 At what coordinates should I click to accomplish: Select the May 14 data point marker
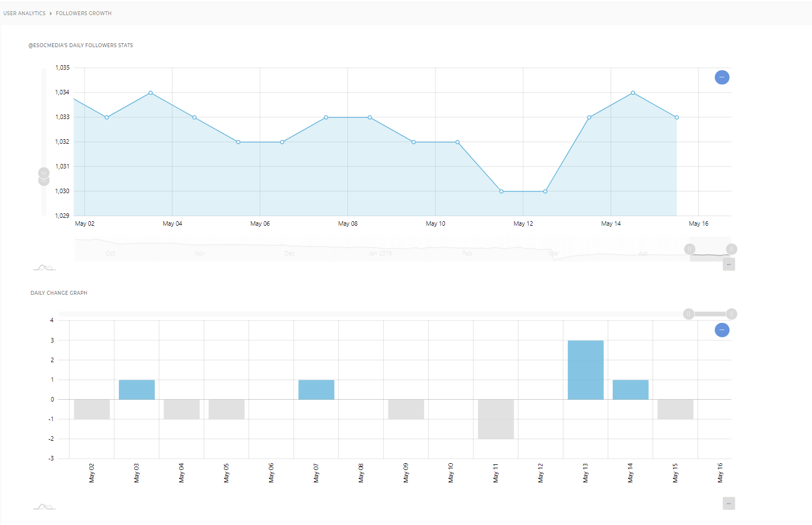(x=633, y=93)
